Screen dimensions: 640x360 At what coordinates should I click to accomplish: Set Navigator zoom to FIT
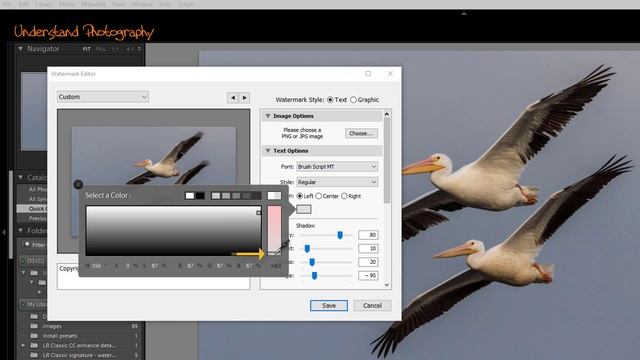click(x=87, y=49)
